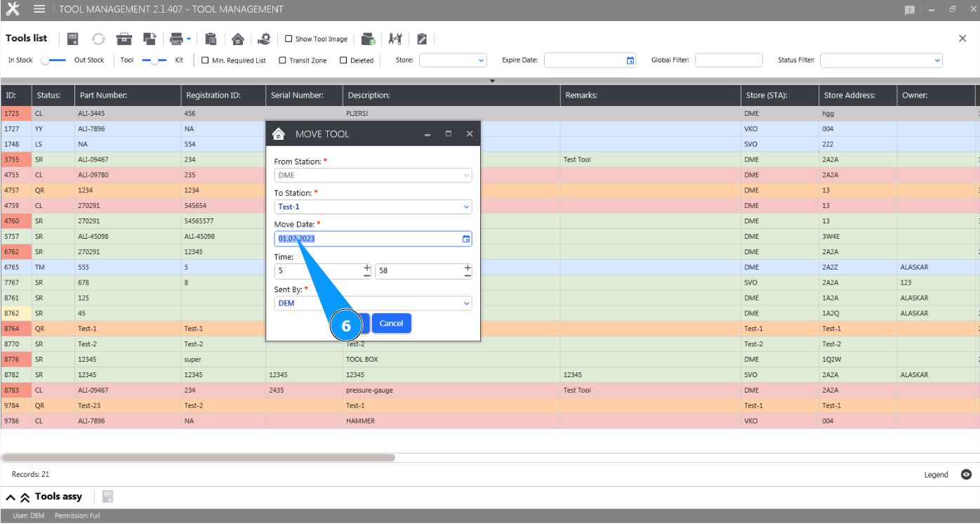The image size is (980, 524).
Task: Toggle the Tool / Kit slider switch
Action: tap(154, 60)
